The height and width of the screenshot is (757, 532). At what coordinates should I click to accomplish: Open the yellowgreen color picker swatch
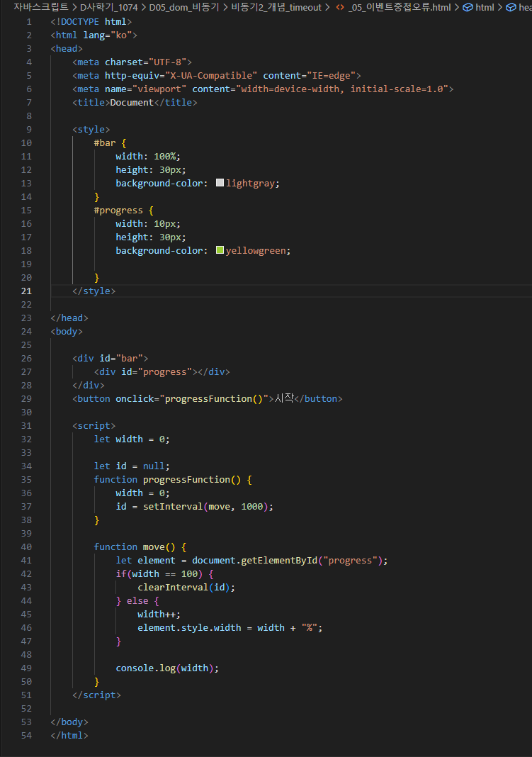[x=220, y=250]
